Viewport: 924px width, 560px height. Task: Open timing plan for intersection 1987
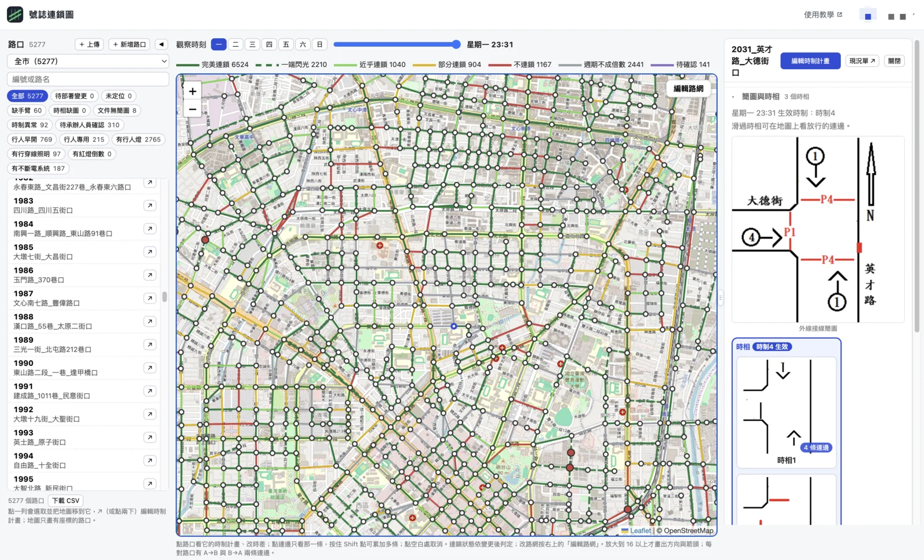coord(150,298)
